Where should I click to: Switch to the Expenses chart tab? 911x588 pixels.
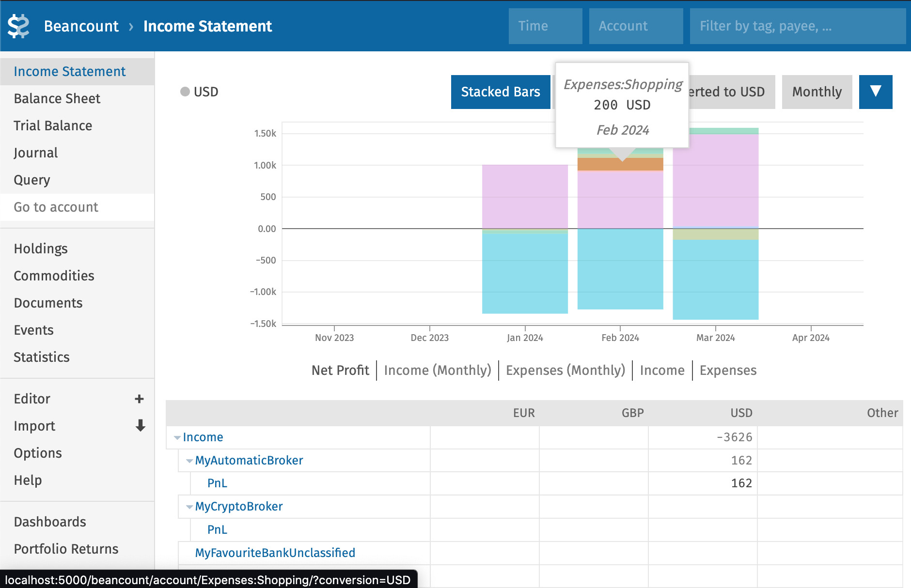point(728,371)
